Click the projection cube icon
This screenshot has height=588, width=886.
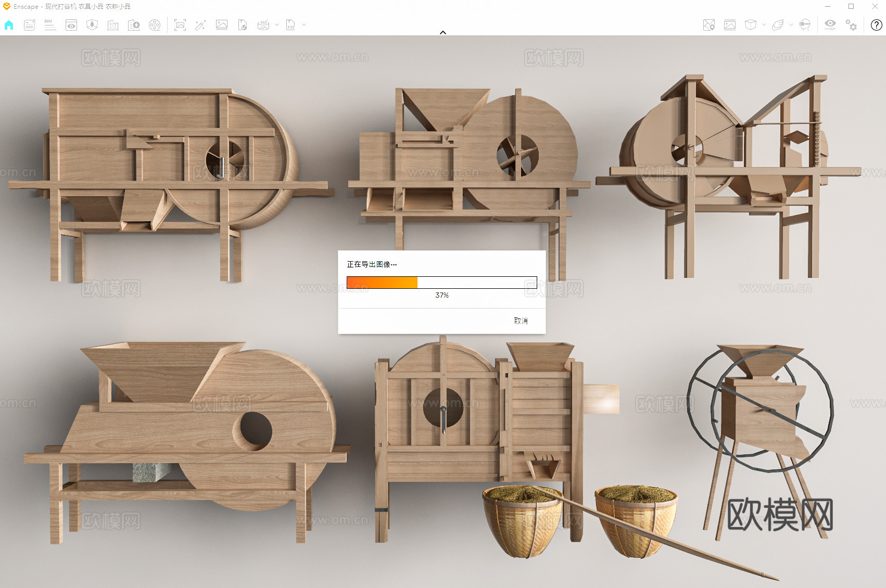[x=751, y=25]
